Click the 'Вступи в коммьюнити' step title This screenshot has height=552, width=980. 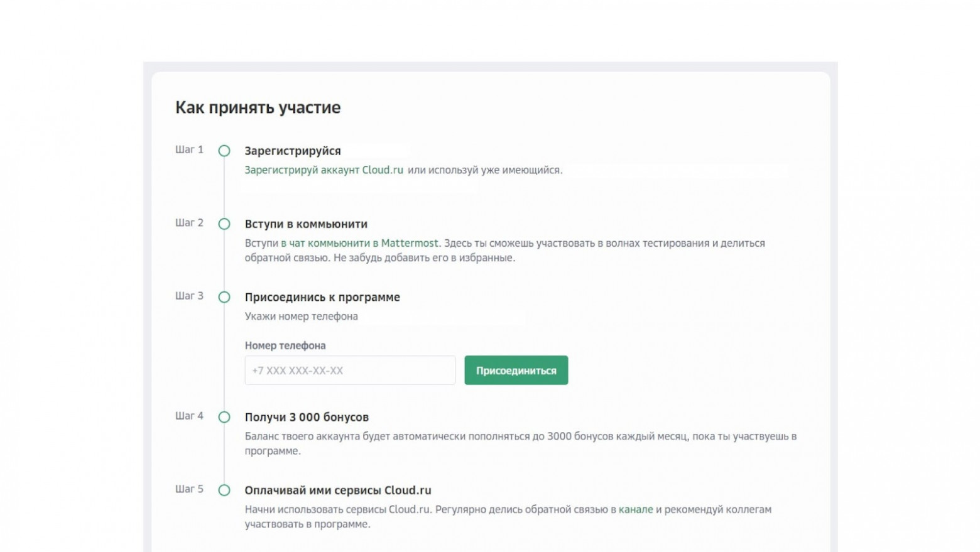pos(306,224)
